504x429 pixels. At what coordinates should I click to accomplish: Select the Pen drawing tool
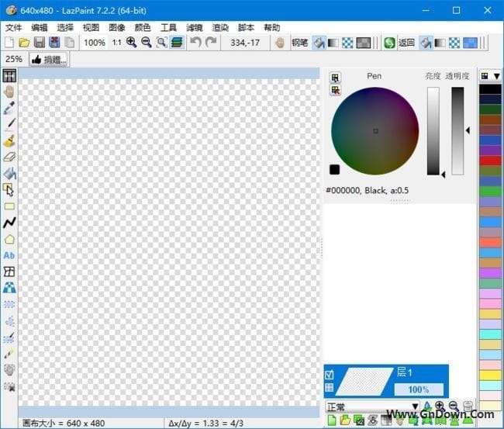[x=9, y=124]
